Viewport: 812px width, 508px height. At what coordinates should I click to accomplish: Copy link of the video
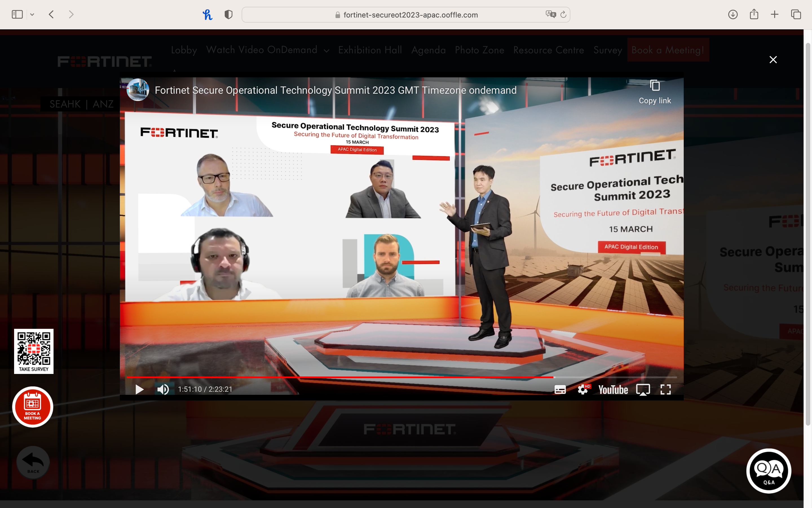[655, 92]
